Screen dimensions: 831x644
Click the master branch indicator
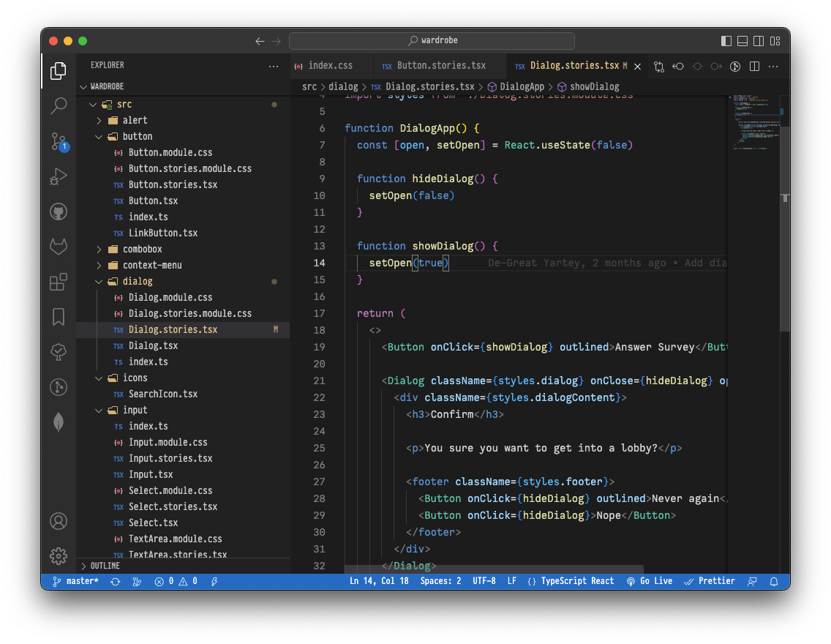76,581
